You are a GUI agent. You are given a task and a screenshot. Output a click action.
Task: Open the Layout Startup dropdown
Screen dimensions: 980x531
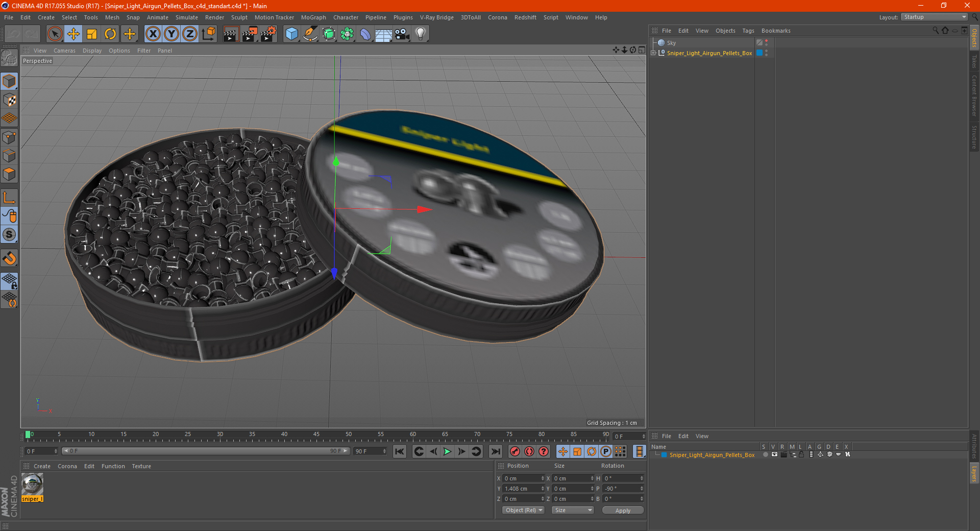(934, 17)
